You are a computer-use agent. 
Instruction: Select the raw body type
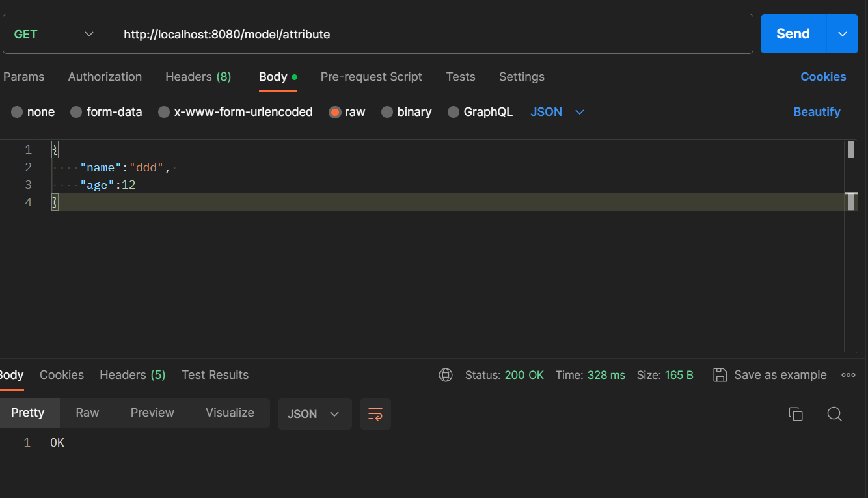pyautogui.click(x=347, y=112)
